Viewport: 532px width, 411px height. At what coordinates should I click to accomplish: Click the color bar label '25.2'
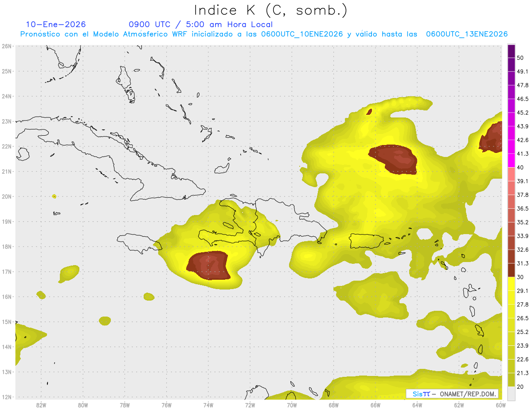[x=523, y=332]
